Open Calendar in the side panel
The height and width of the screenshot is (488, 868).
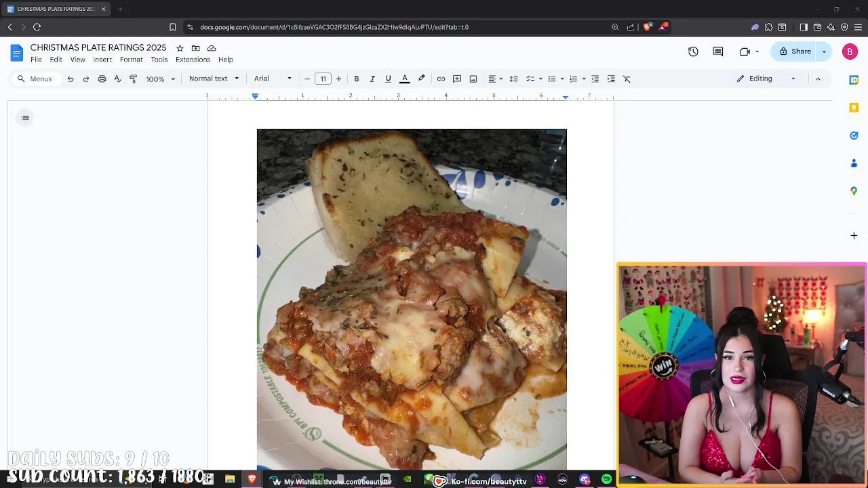[854, 80]
